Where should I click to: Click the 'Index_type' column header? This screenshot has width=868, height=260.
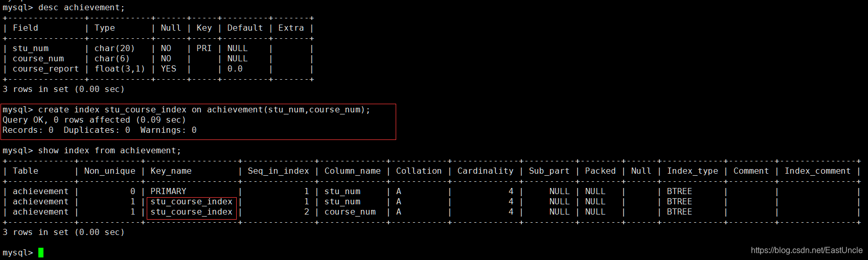pyautogui.click(x=693, y=171)
